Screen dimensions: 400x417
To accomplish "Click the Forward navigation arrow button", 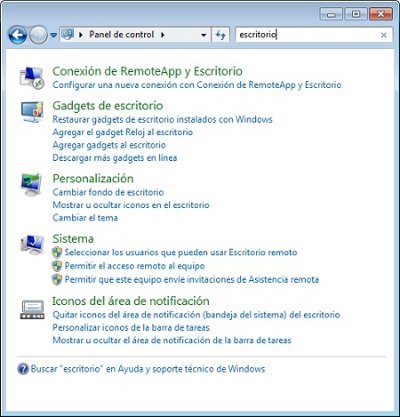I will pos(38,35).
